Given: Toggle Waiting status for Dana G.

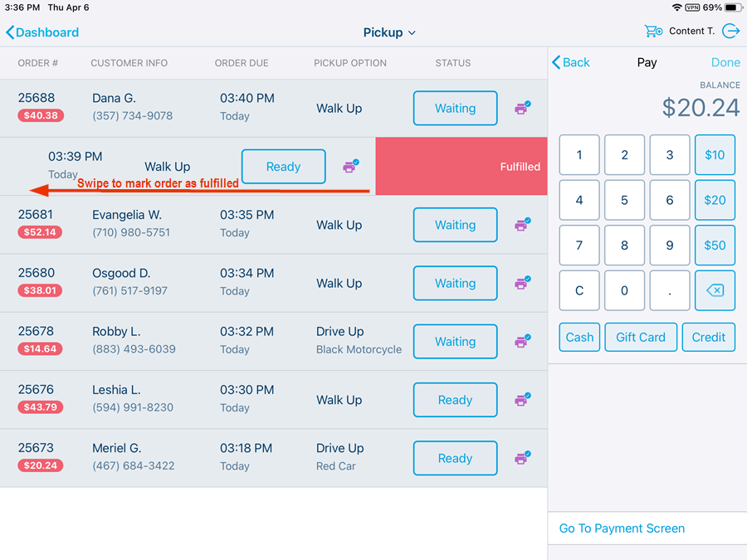Looking at the screenshot, I should coord(455,108).
